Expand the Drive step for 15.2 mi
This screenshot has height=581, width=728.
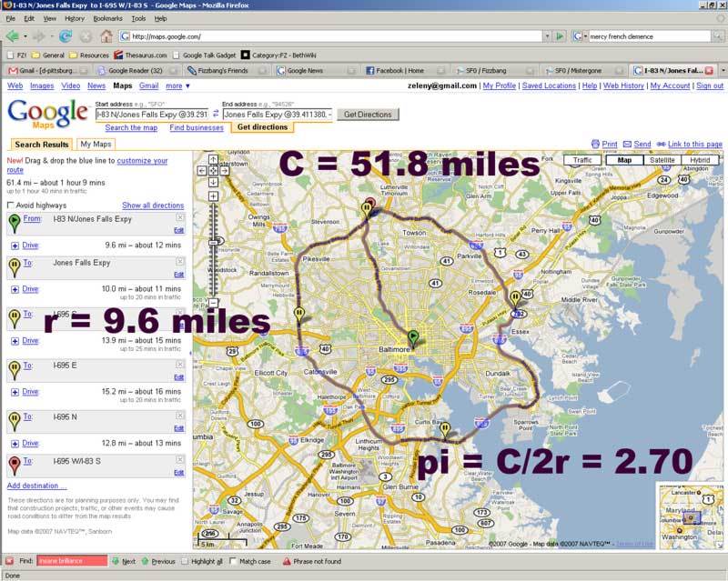pos(15,392)
